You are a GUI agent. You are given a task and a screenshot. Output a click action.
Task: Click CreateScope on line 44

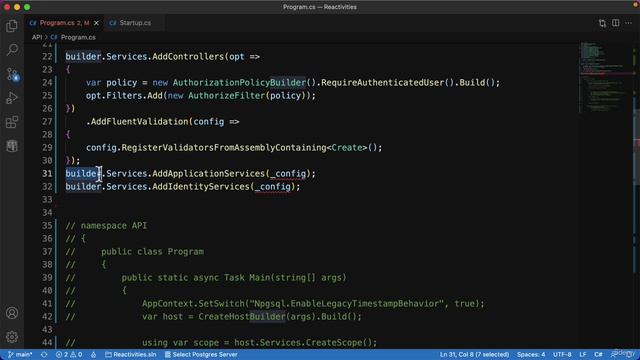(x=333, y=343)
